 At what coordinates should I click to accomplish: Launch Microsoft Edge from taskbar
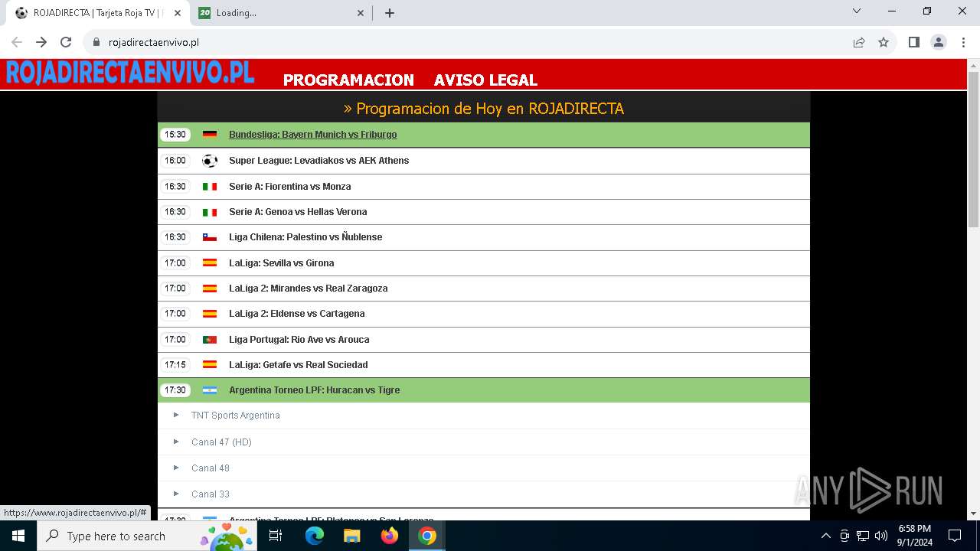pos(315,536)
